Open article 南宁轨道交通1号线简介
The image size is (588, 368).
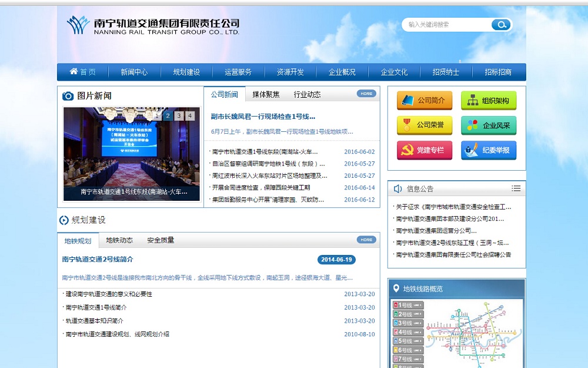tap(96, 307)
